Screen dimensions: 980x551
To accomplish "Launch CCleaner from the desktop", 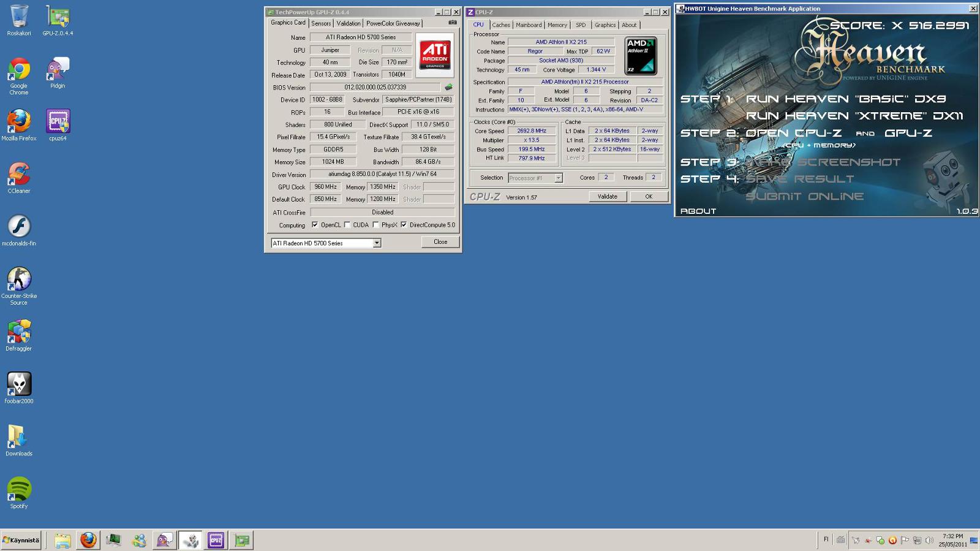I will pyautogui.click(x=19, y=178).
